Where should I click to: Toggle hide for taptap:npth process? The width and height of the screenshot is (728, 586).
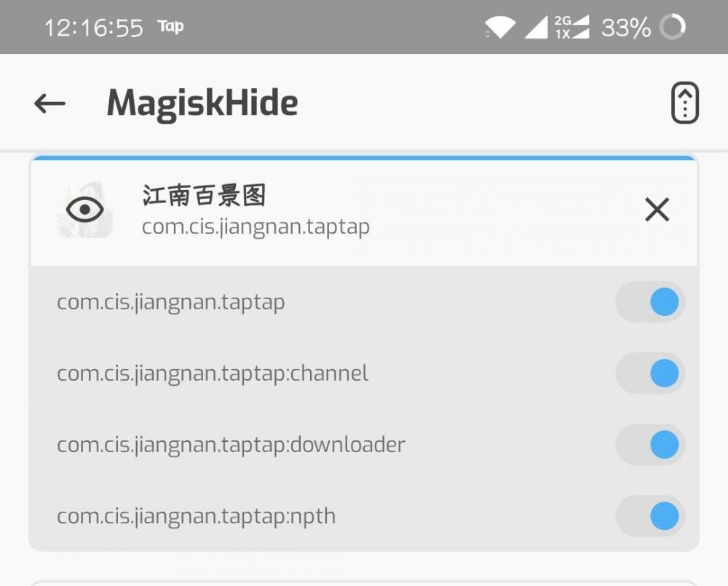click(650, 516)
